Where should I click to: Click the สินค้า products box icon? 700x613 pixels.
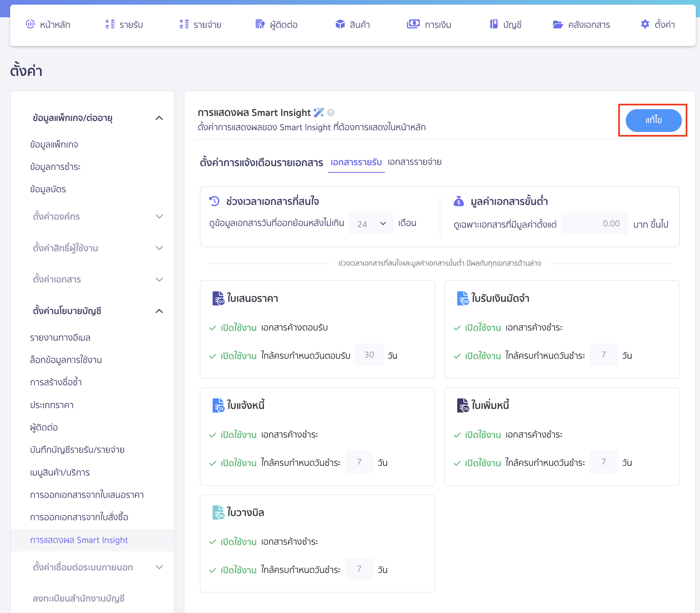pyautogui.click(x=340, y=24)
